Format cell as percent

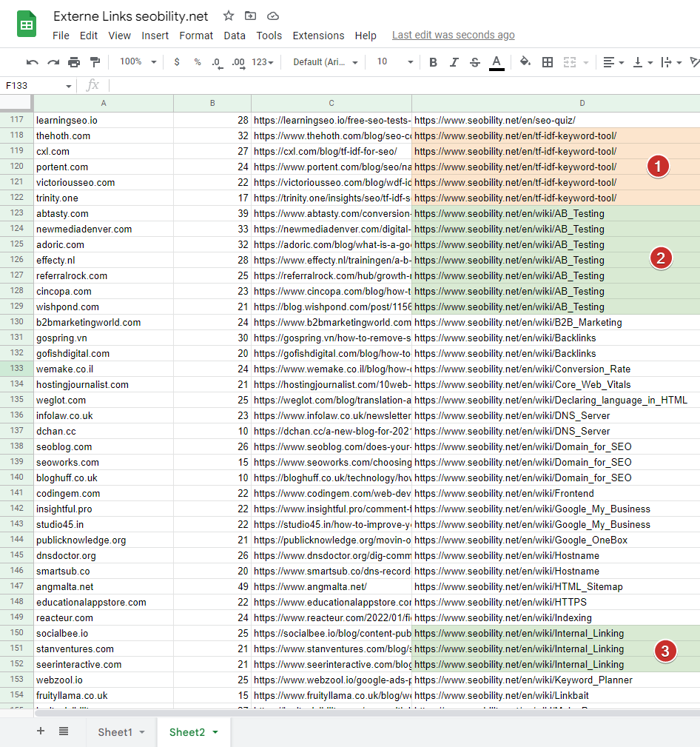coord(198,62)
